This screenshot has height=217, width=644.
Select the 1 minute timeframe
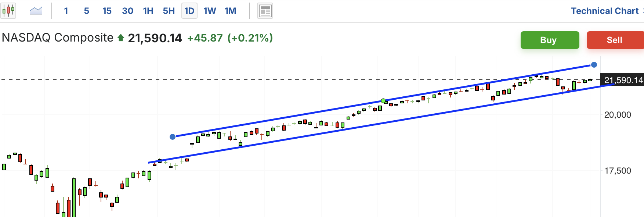(66, 11)
